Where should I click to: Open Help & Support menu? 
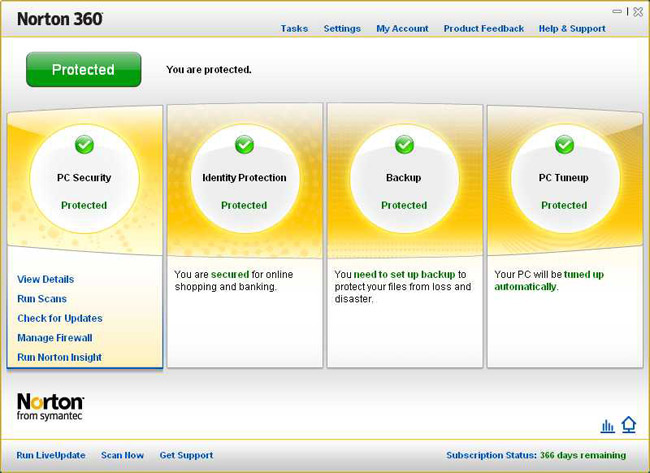pos(572,29)
